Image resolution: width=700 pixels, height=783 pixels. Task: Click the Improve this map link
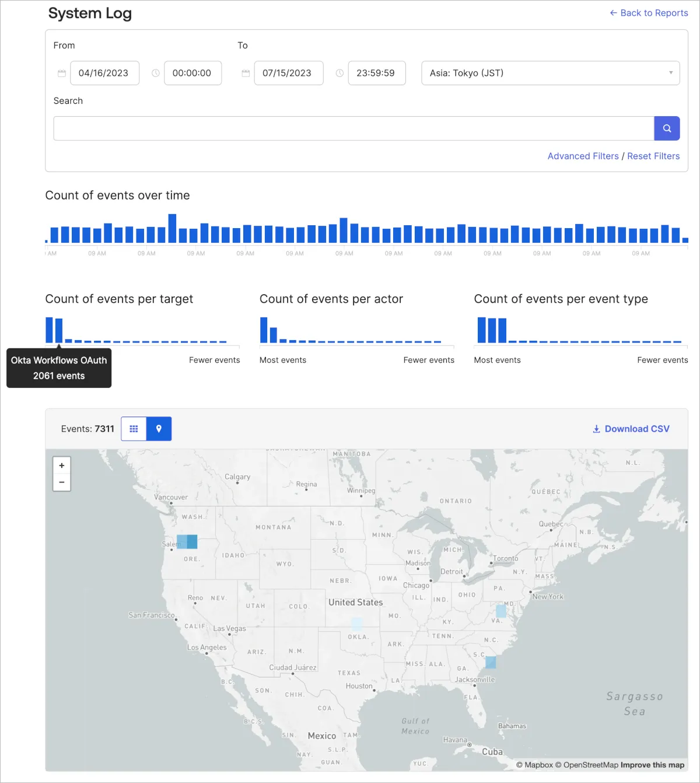(652, 765)
